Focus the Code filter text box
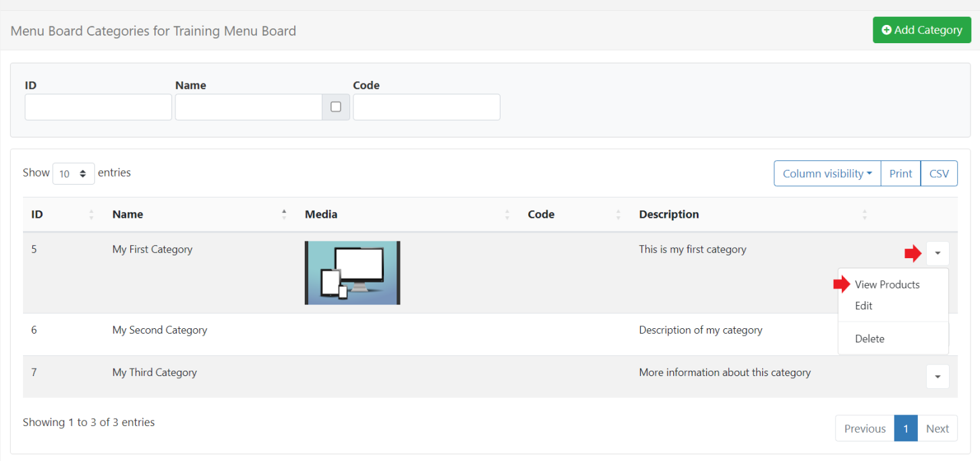The width and height of the screenshot is (980, 461). pyautogui.click(x=426, y=107)
